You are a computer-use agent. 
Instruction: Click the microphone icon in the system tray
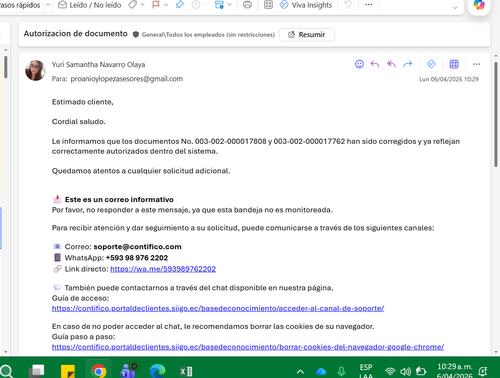pyautogui.click(x=341, y=371)
